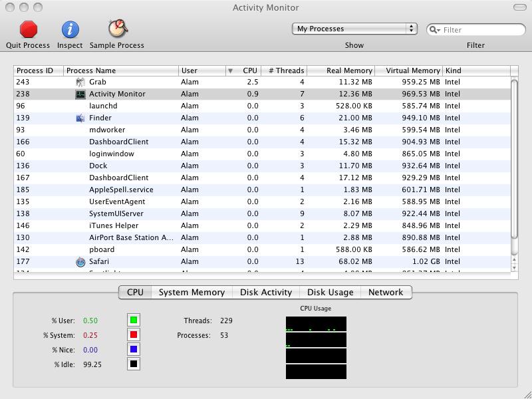
Task: Sort by the Kind column header
Action: (476, 70)
